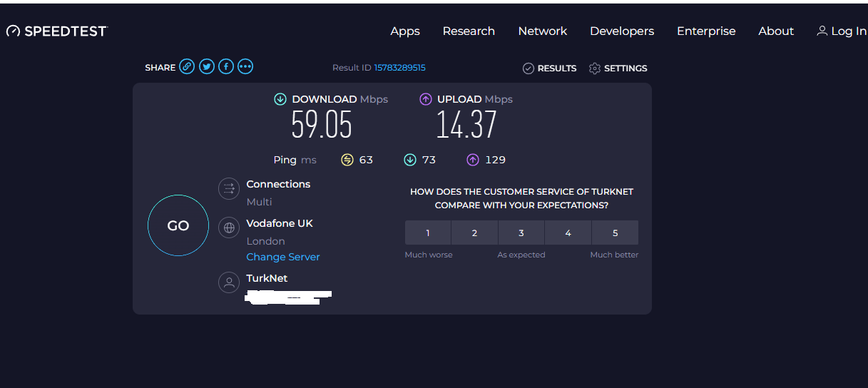
Task: Click the upload latency icon next to 129
Action: [x=473, y=160]
